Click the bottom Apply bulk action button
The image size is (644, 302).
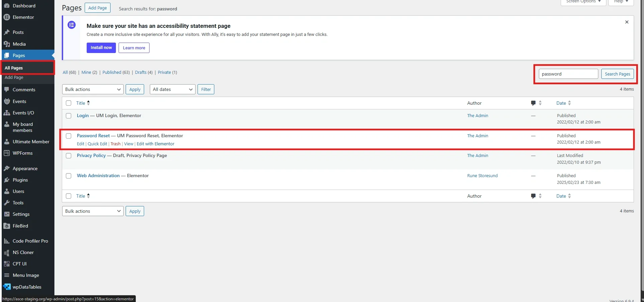(x=135, y=211)
